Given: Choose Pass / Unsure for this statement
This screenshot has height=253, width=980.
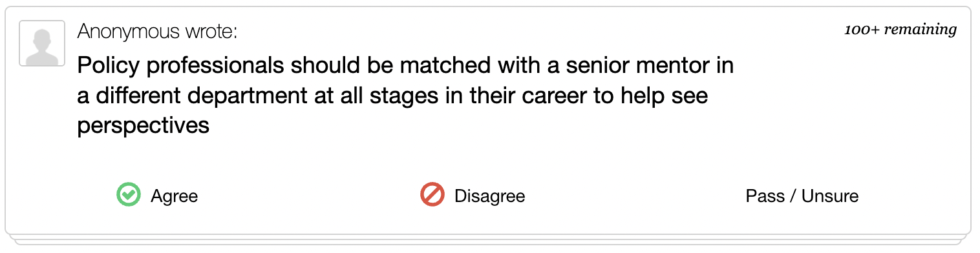Looking at the screenshot, I should tap(802, 196).
